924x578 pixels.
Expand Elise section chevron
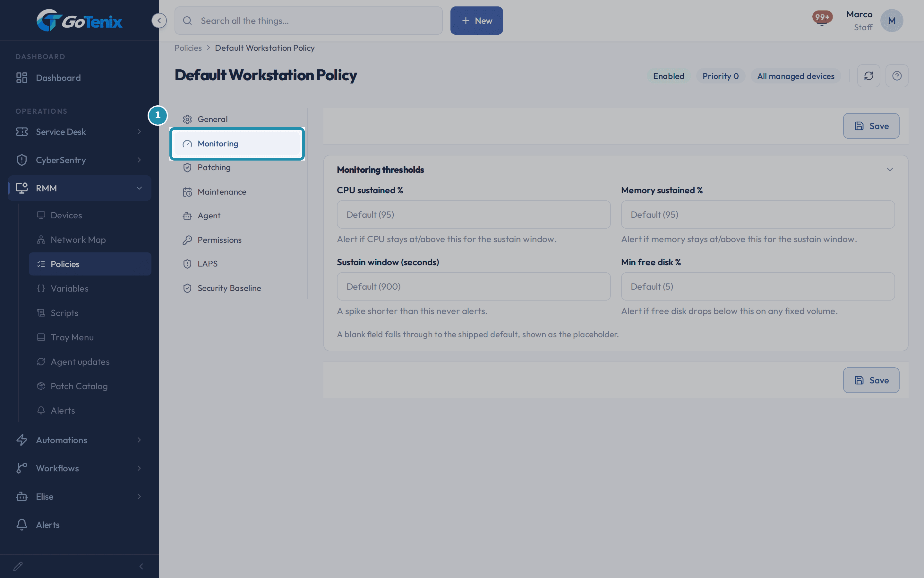coord(139,496)
